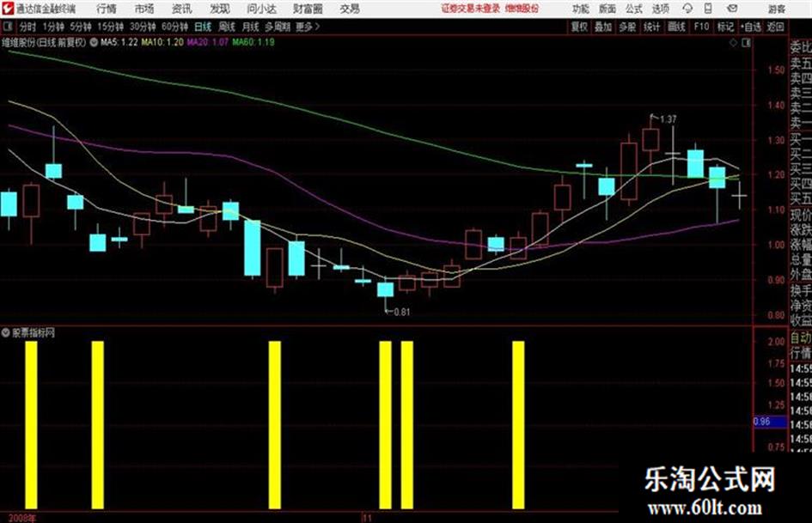The width and height of the screenshot is (812, 523).
Task: Click the 通达信 red logo icon
Action: [8, 9]
